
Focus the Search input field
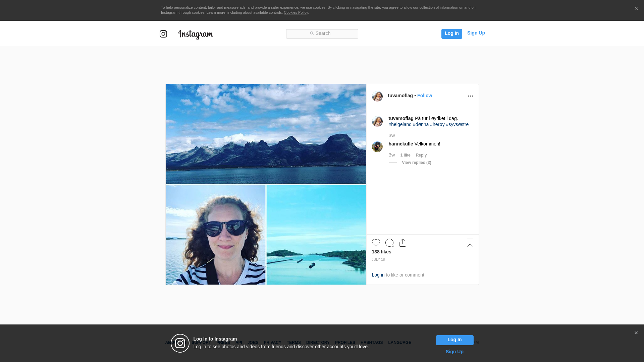coord(322,34)
